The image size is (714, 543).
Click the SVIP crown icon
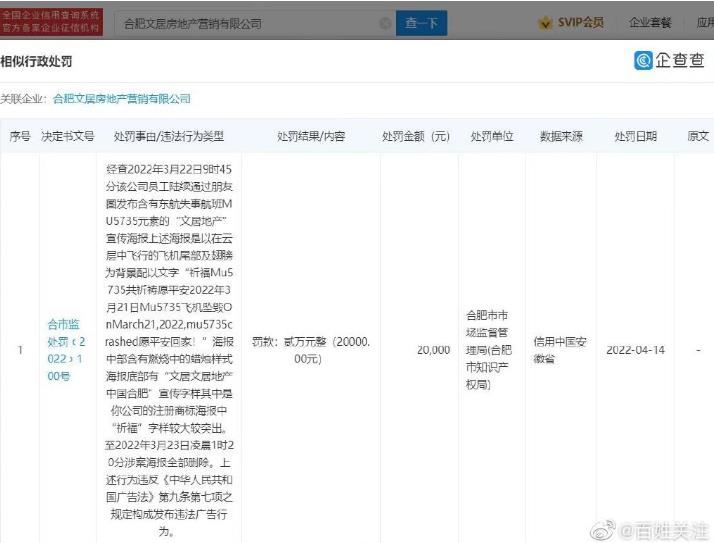(545, 22)
